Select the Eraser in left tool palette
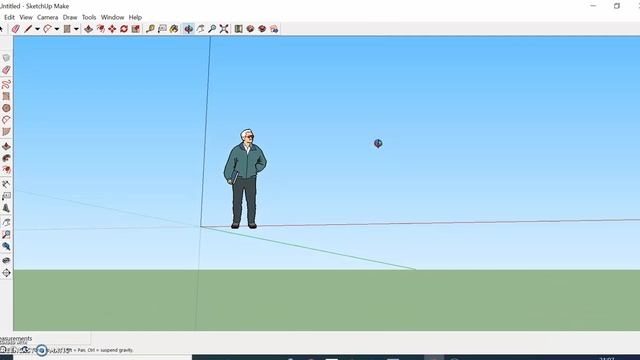Viewport: 640px width, 360px height. click(6, 70)
